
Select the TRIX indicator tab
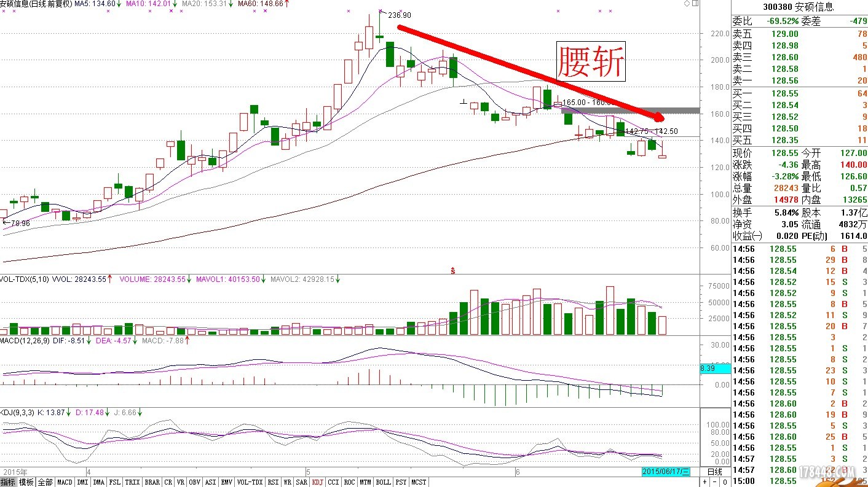click(132, 482)
